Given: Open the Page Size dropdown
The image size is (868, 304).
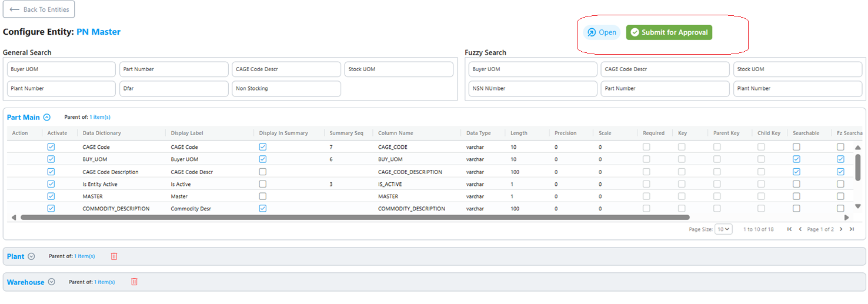Looking at the screenshot, I should tap(723, 229).
